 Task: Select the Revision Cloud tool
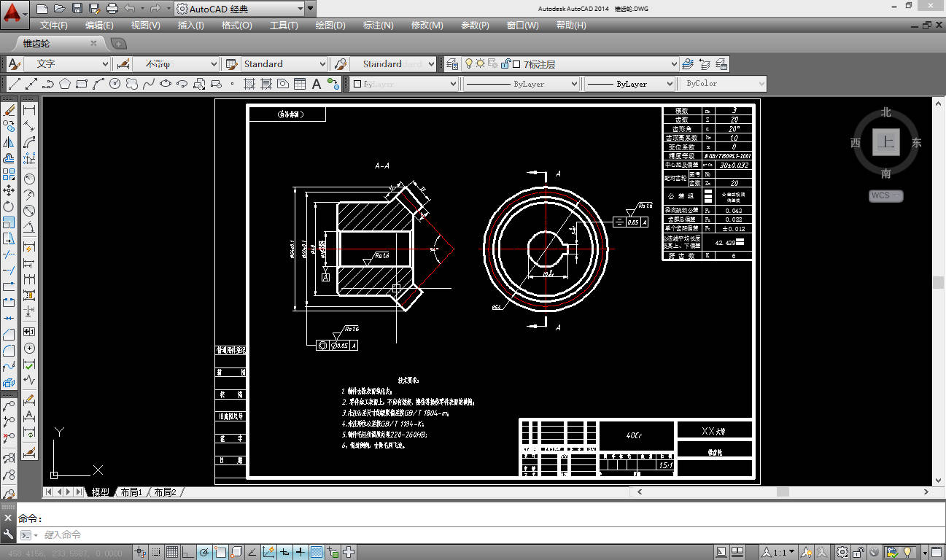click(x=131, y=84)
